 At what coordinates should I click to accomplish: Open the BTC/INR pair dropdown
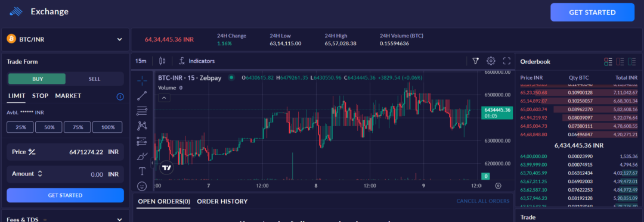[x=66, y=39]
